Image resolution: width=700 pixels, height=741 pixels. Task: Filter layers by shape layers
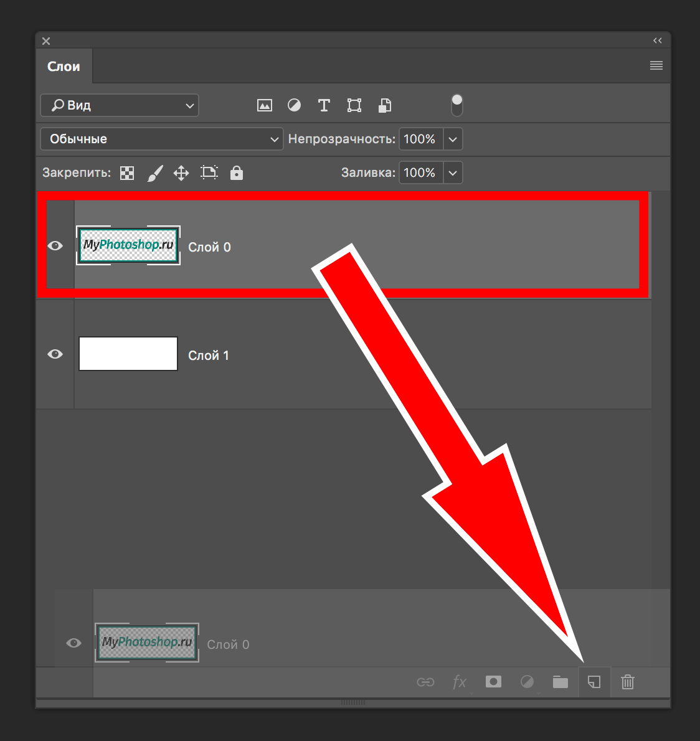(x=354, y=105)
